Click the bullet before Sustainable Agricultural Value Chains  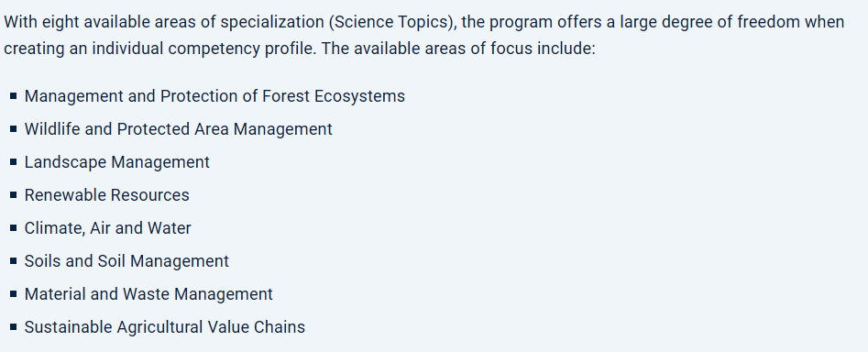pos(13,327)
